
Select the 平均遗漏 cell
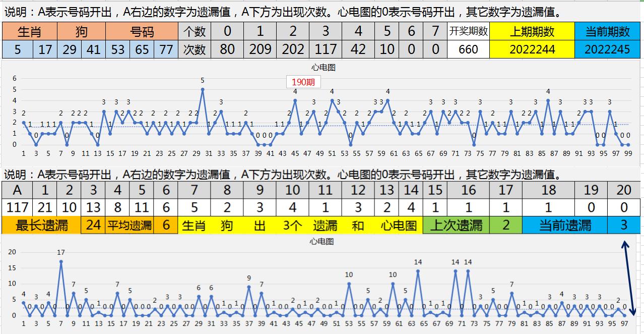click(x=129, y=225)
